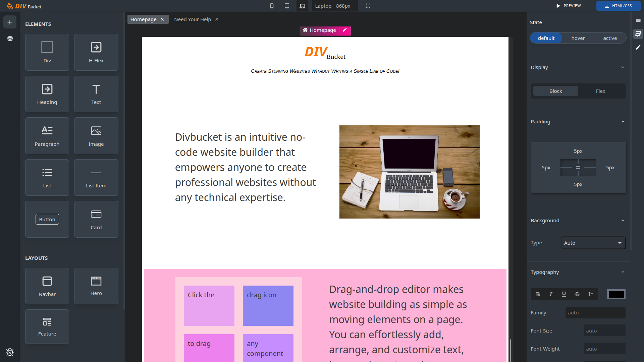The height and width of the screenshot is (362, 644).
Task: Select the laptop device view
Action: [302, 6]
